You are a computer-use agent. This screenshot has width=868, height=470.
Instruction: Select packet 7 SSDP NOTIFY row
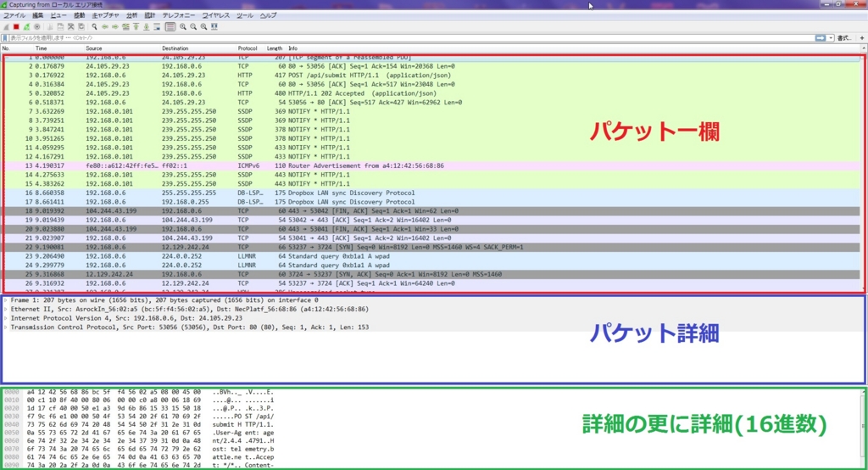tap(431, 111)
